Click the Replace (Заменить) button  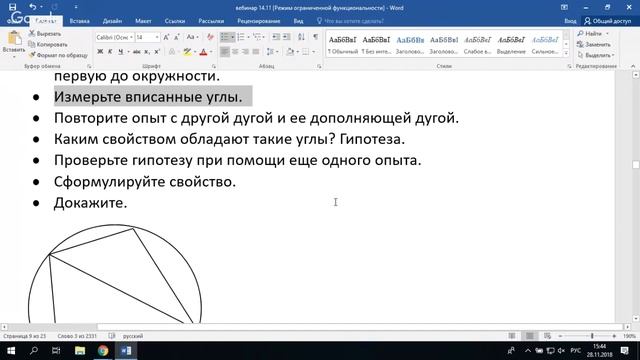[x=594, y=44]
